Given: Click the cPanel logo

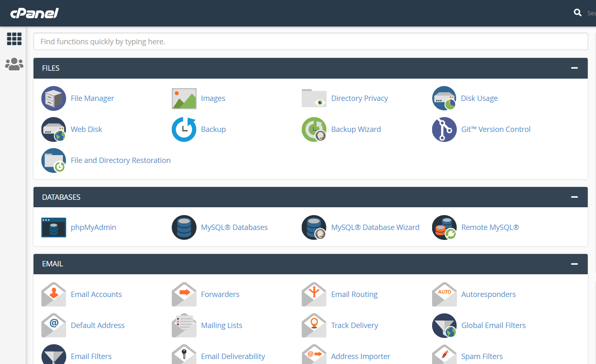Looking at the screenshot, I should pyautogui.click(x=34, y=13).
